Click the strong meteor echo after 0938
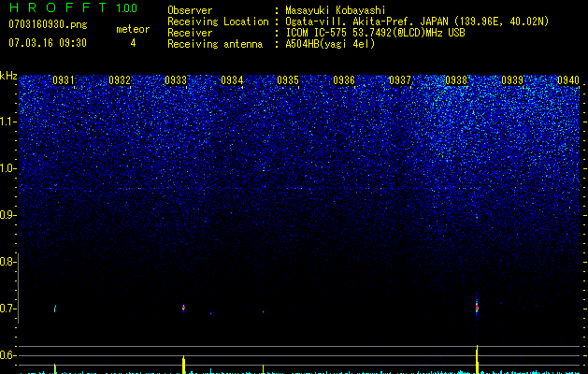The image size is (588, 374). click(477, 308)
